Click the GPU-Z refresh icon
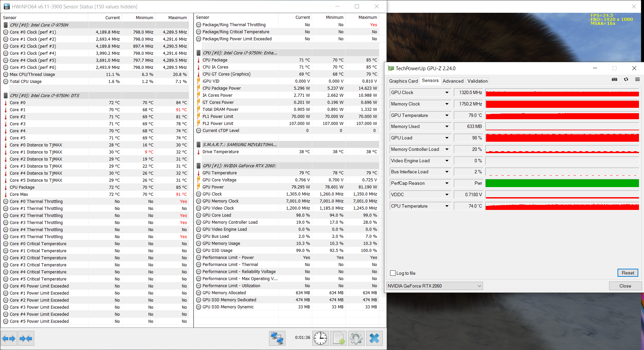The width and height of the screenshot is (644, 350). tap(626, 80)
